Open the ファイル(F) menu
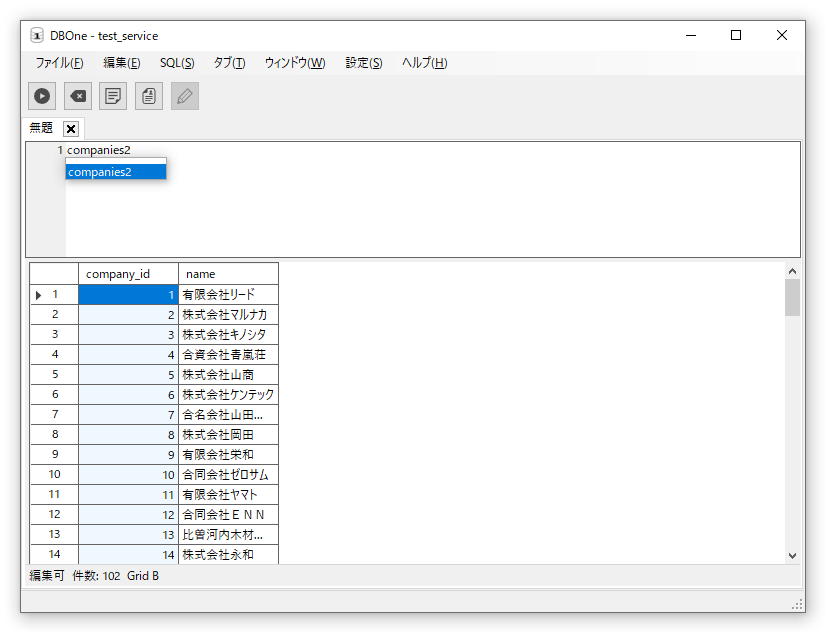Image resolution: width=826 pixels, height=633 pixels. 59,63
